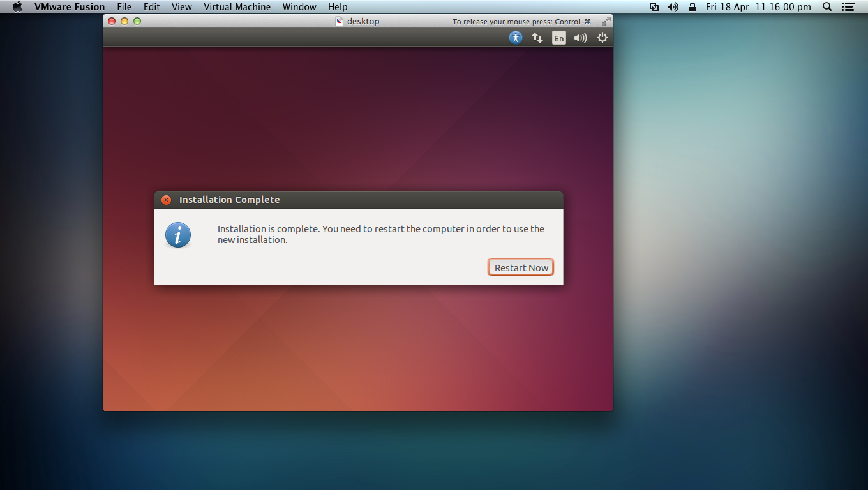The height and width of the screenshot is (490, 868).
Task: Click the VMware status icon in menu bar
Action: [x=654, y=7]
